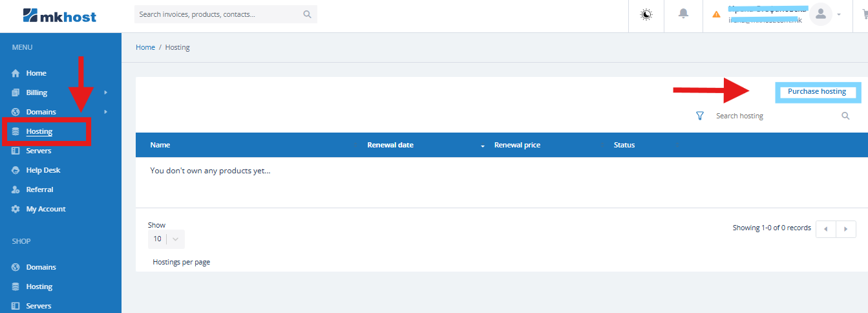
Task: Click the Domains globe icon under SHOP
Action: [16, 267]
